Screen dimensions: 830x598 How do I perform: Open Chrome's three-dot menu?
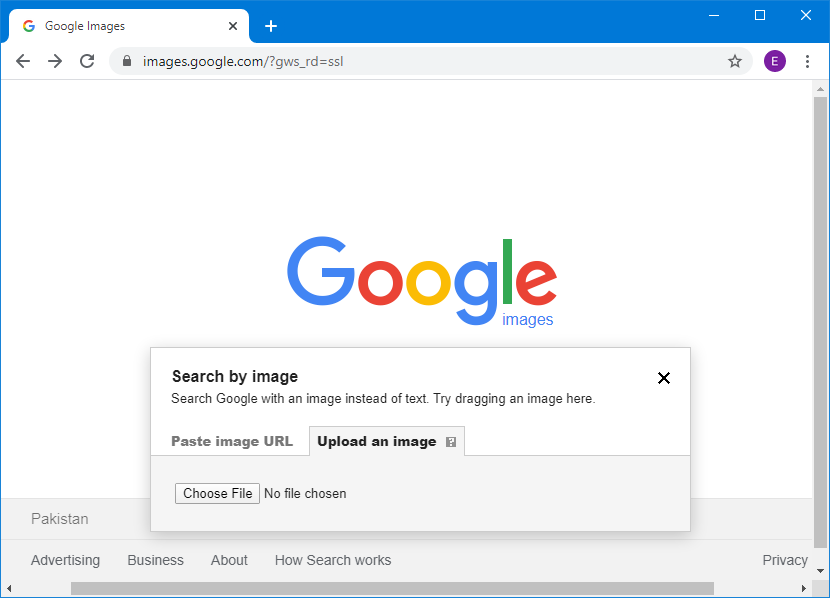[807, 61]
